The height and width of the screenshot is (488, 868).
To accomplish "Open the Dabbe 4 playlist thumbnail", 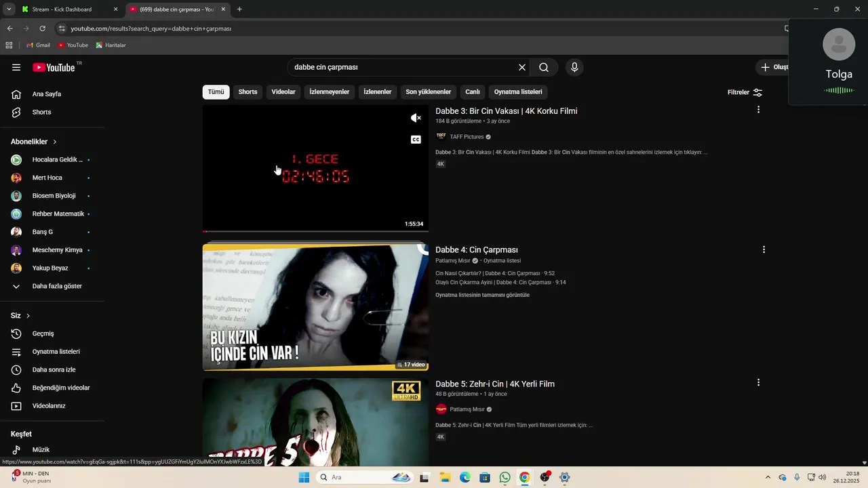I will click(315, 307).
